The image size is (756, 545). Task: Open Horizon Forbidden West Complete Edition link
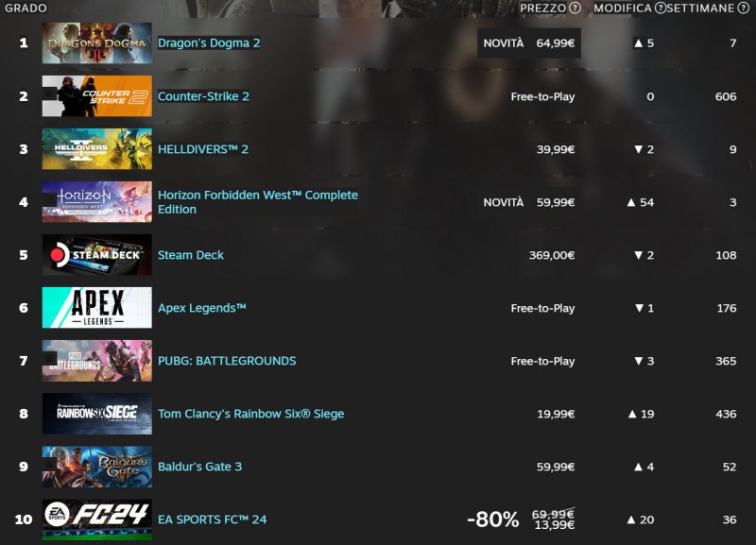tap(257, 202)
